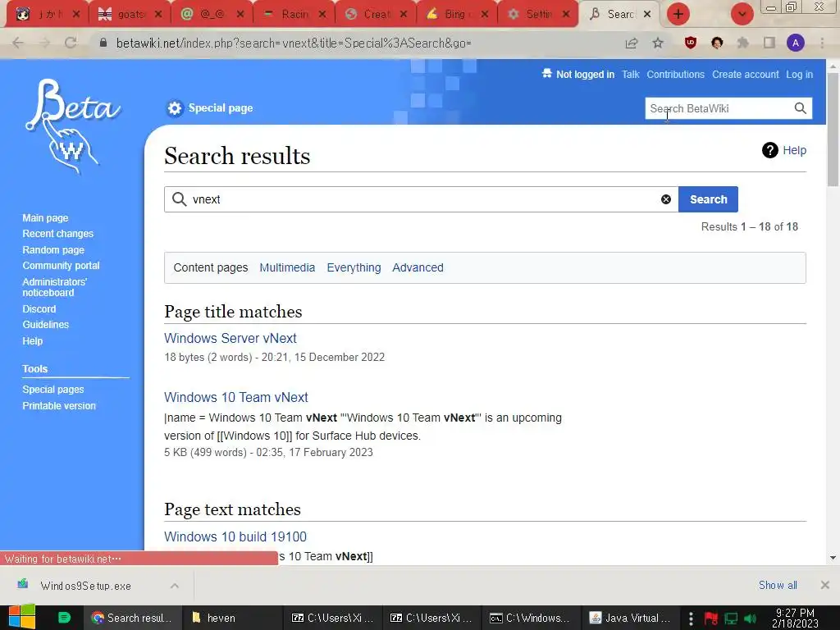The image size is (840, 630).
Task: Click the blue Search button
Action: [708, 199]
